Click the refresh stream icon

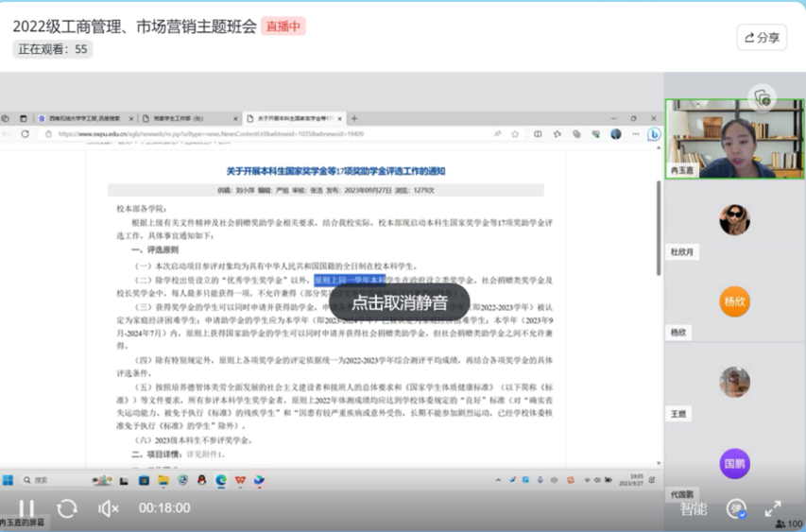point(67,508)
